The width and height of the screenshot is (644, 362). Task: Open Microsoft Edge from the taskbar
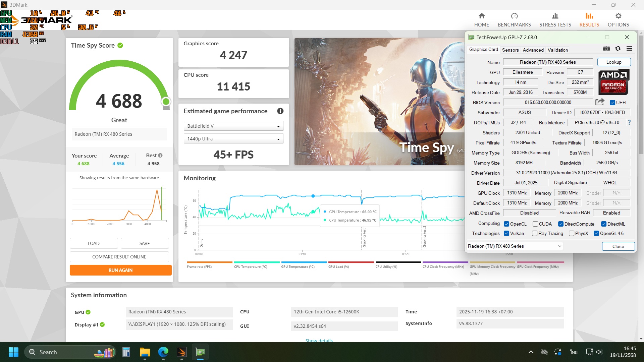click(163, 352)
